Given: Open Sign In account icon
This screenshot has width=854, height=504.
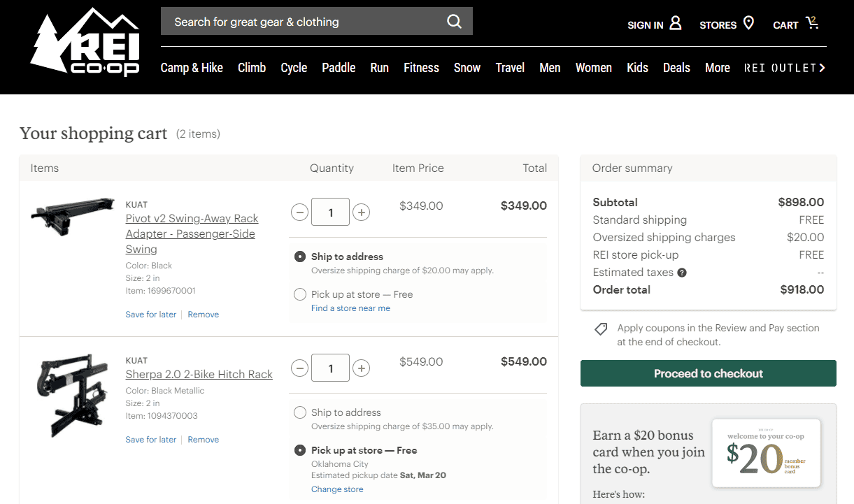Looking at the screenshot, I should click(676, 23).
